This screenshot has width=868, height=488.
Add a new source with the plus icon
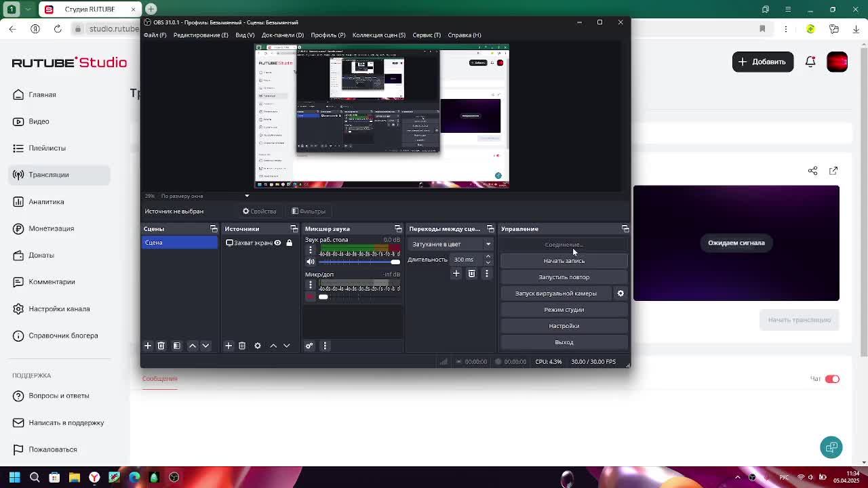pos(229,346)
